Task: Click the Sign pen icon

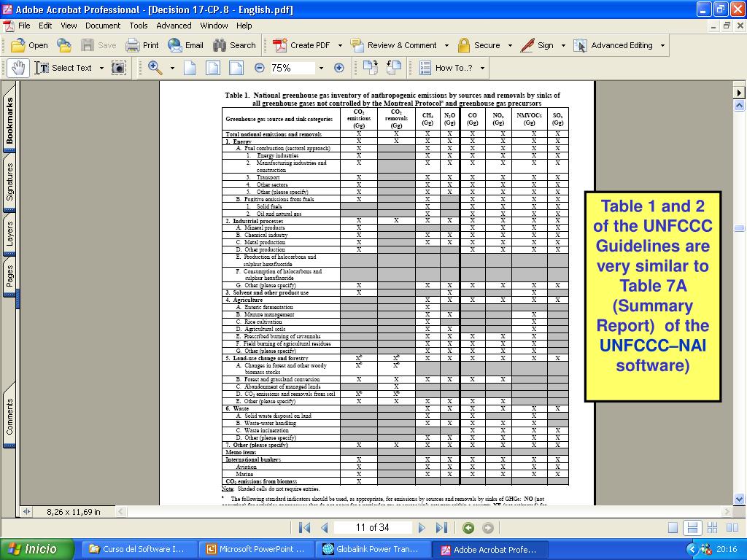Action: [x=527, y=45]
